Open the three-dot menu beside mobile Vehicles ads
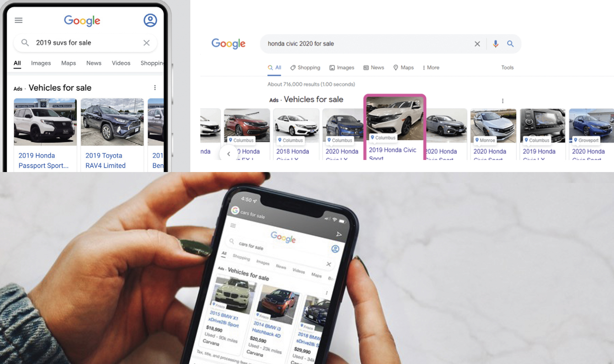The image size is (614, 364). (155, 87)
